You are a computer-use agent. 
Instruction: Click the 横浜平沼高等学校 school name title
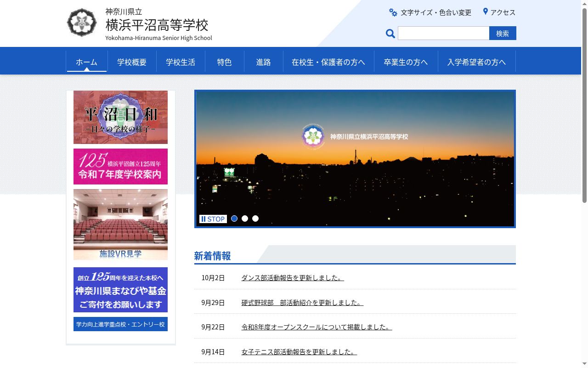157,24
